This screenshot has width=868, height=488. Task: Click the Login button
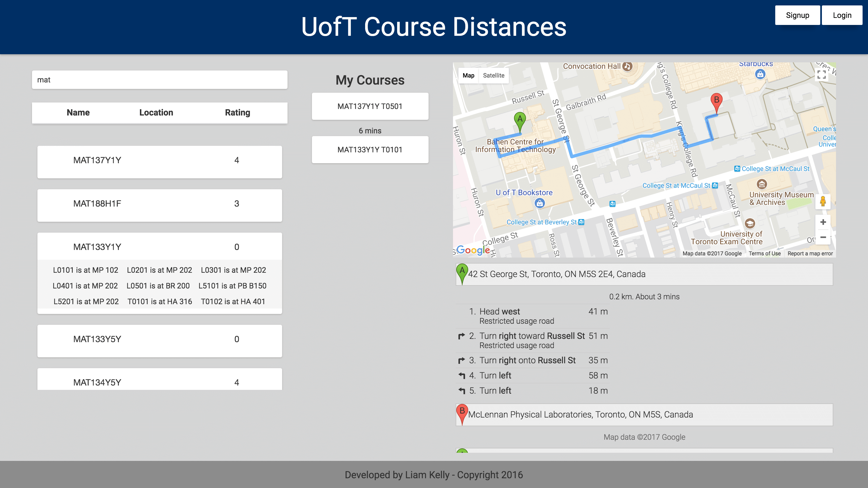click(842, 15)
